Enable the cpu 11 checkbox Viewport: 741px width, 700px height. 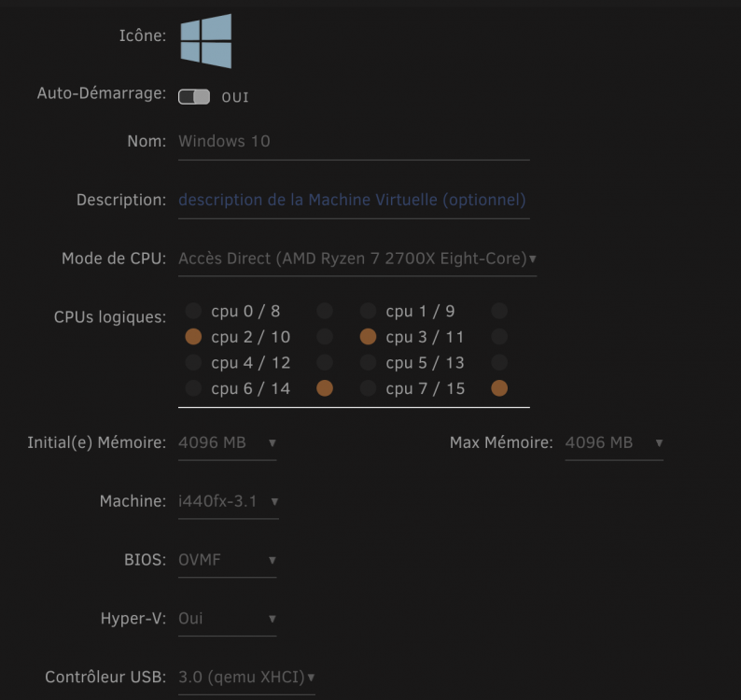pyautogui.click(x=499, y=337)
